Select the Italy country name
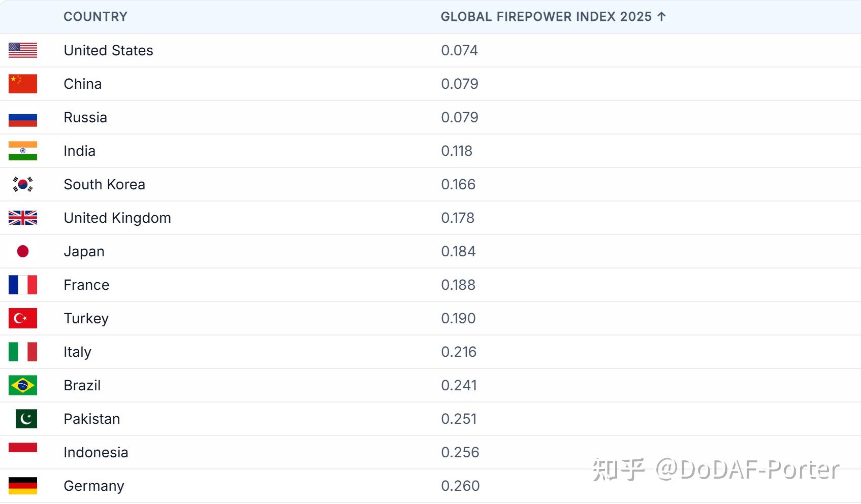 tap(77, 352)
